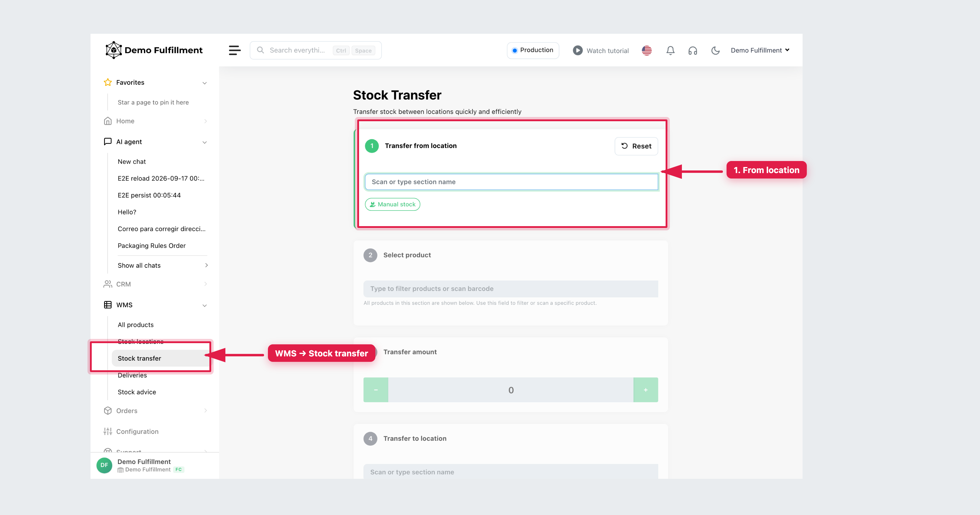This screenshot has height=515, width=980.
Task: Open the notifications bell
Action: point(670,51)
